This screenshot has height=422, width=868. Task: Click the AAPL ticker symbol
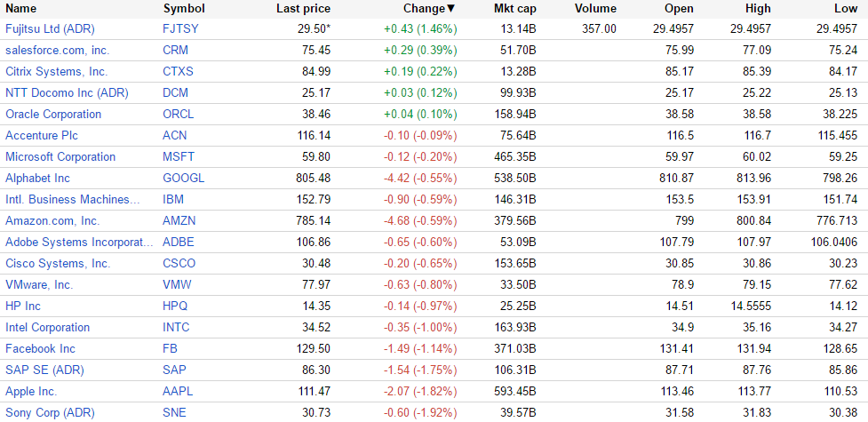178,391
